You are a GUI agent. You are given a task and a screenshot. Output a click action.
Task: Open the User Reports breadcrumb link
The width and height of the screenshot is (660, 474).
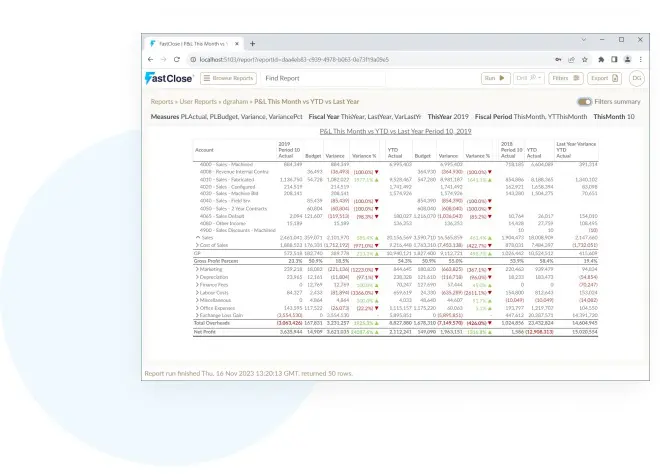click(x=198, y=102)
